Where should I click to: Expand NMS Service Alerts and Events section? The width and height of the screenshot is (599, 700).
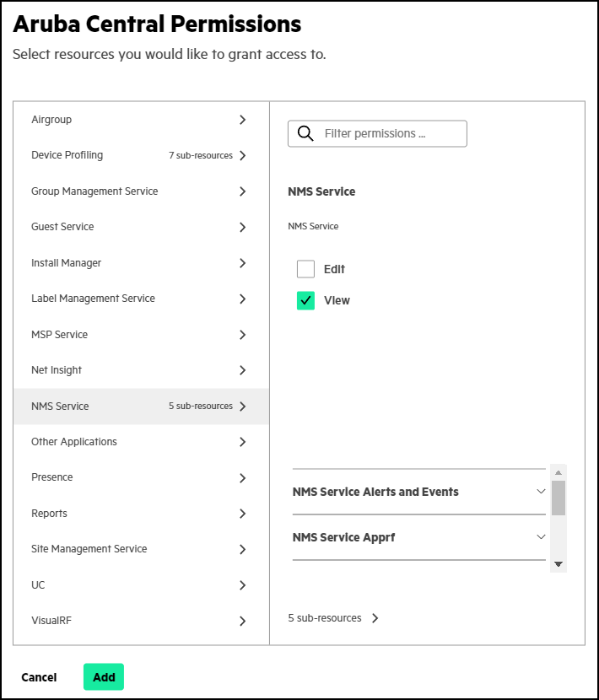tap(541, 492)
